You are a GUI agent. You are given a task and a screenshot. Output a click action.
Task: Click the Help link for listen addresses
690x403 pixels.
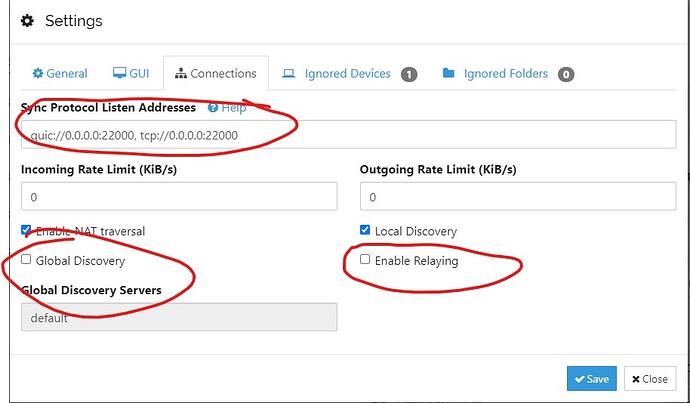(227, 108)
